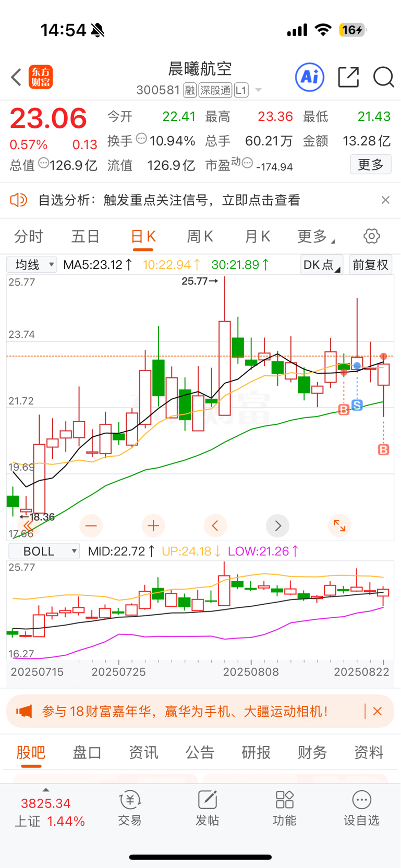Image resolution: width=401 pixels, height=868 pixels.
Task: Open 更多 quote details
Action: coord(371,165)
